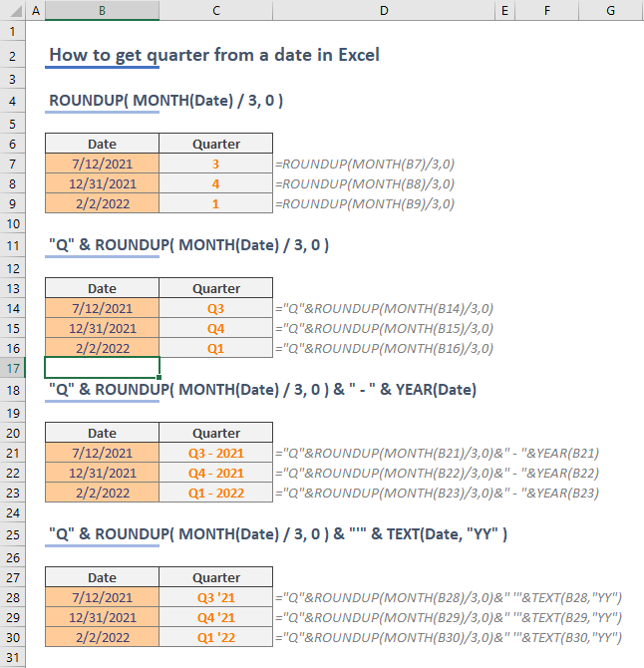Select cell showing 'Q3' in row 14
The width and height of the screenshot is (644, 668).
pyautogui.click(x=216, y=308)
